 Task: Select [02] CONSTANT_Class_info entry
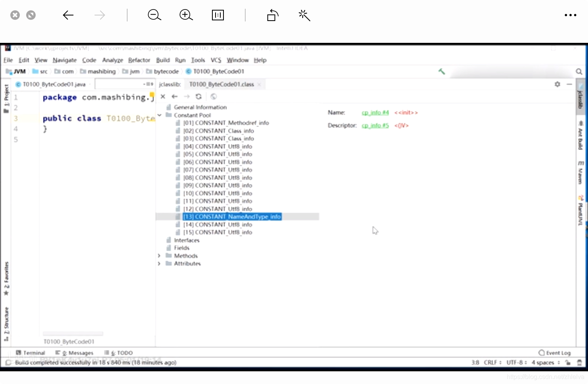pos(218,131)
